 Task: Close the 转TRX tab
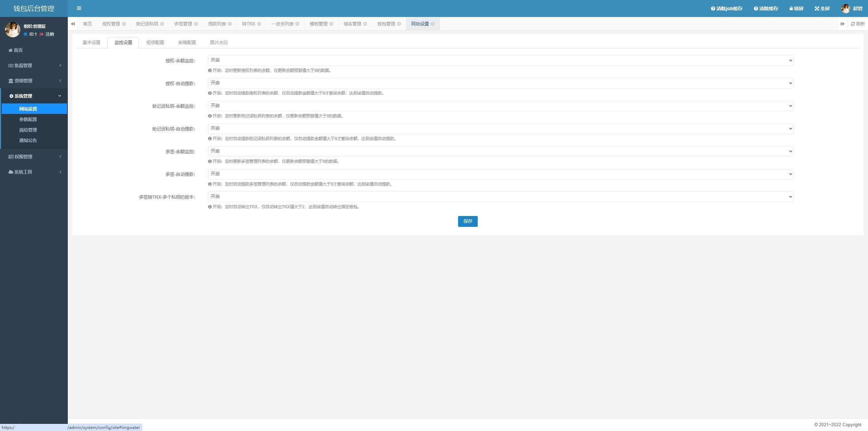click(259, 24)
